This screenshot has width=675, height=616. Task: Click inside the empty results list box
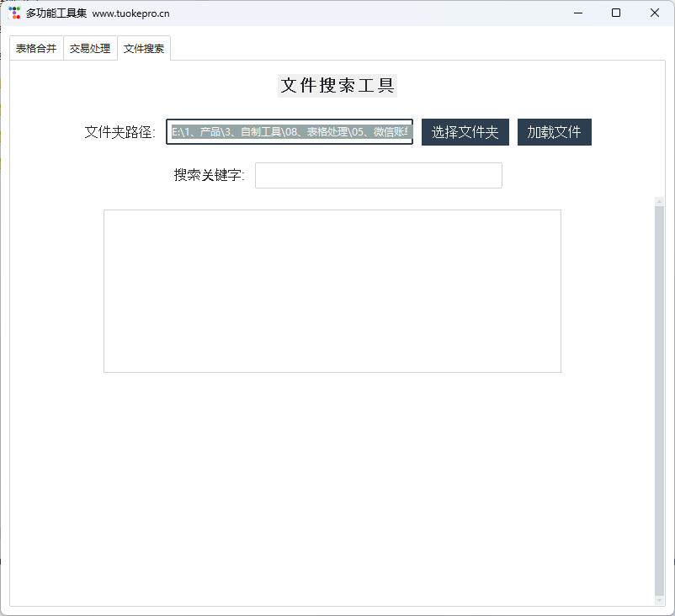point(332,291)
